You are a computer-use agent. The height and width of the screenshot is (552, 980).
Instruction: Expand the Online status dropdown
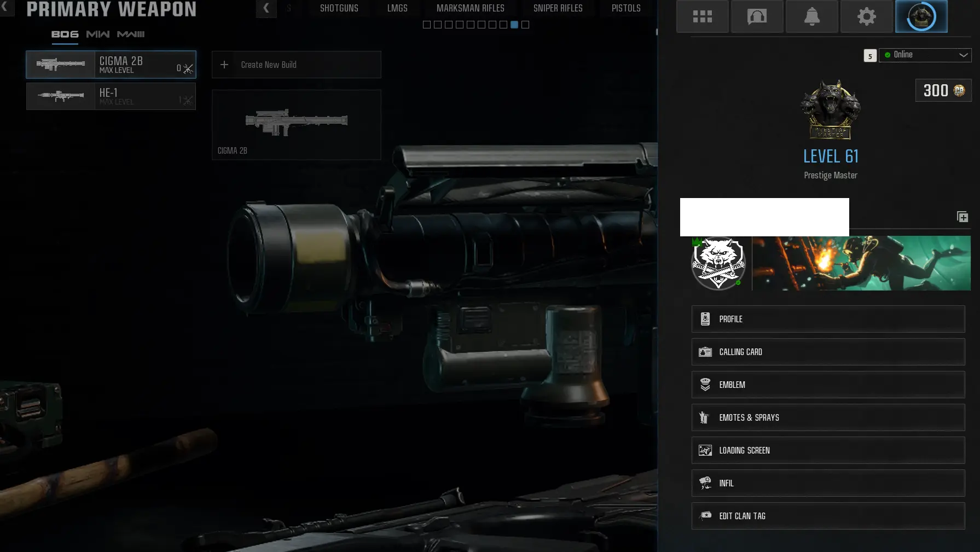coord(925,55)
